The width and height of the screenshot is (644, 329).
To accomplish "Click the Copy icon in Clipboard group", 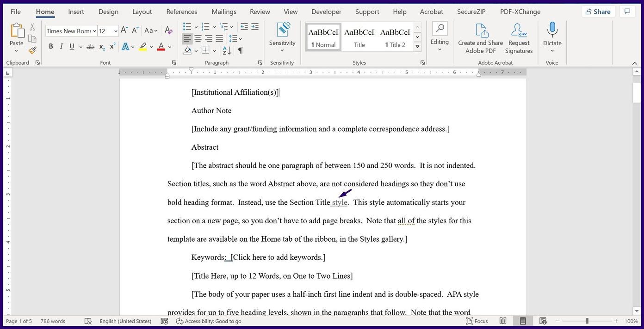I will 32,39.
